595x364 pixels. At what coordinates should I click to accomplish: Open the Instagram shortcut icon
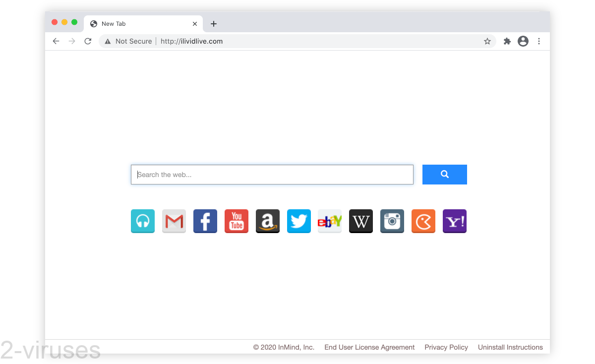click(392, 221)
